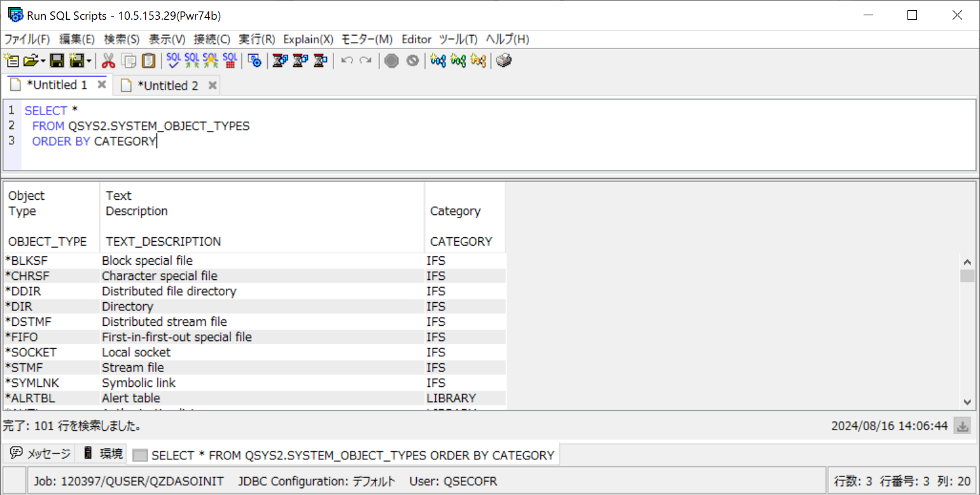Select the 'Directory' description cell

(262, 307)
